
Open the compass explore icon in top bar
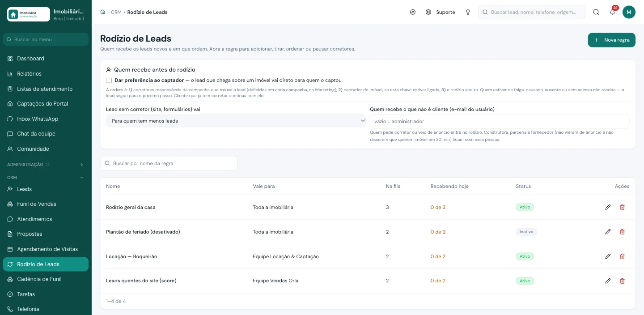413,12
